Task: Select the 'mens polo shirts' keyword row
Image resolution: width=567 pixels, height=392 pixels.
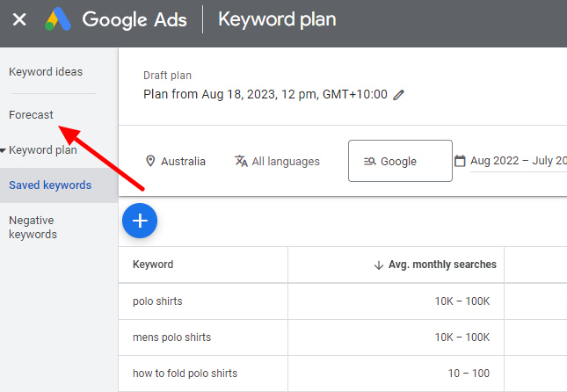Action: (172, 338)
